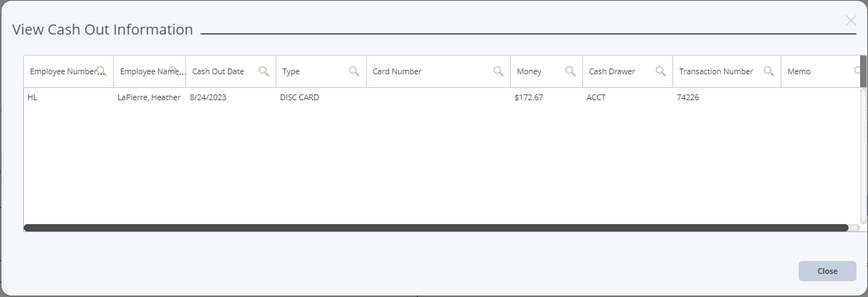Search the Employee Number column
Image resolution: width=868 pixels, height=297 pixels.
point(102,71)
